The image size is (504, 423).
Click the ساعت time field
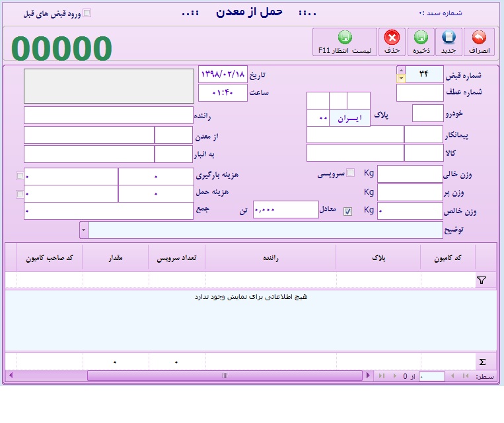223,92
